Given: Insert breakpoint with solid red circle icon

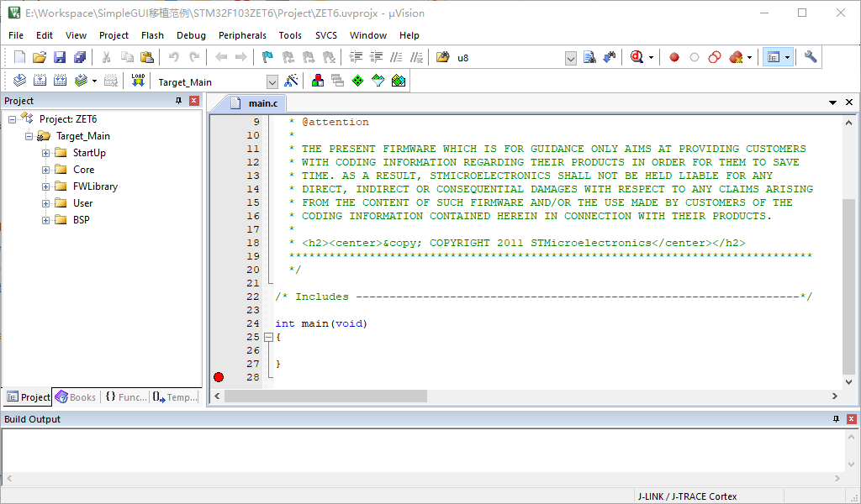Looking at the screenshot, I should [x=674, y=57].
